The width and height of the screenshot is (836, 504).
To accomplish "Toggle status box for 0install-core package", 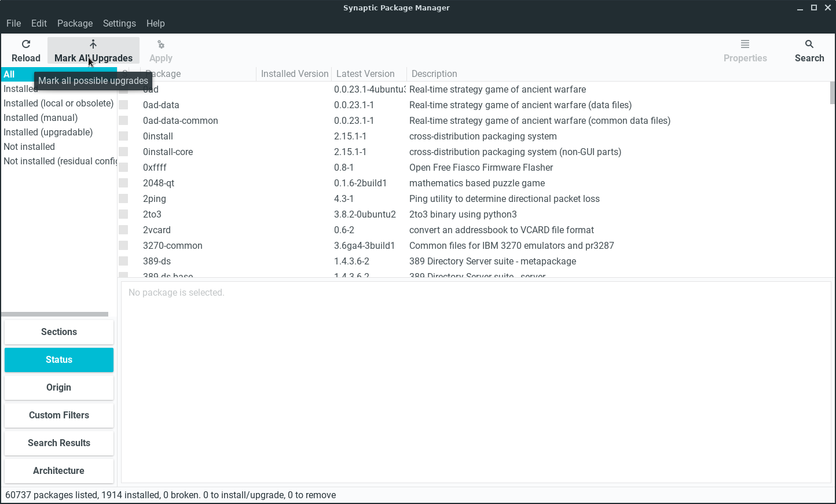I will [x=123, y=152].
